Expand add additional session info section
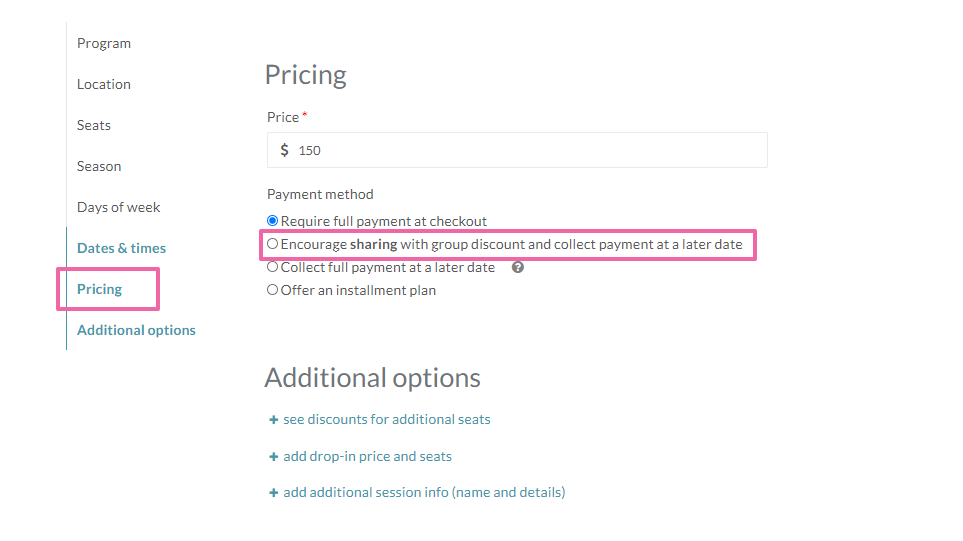963x541 pixels. (424, 493)
